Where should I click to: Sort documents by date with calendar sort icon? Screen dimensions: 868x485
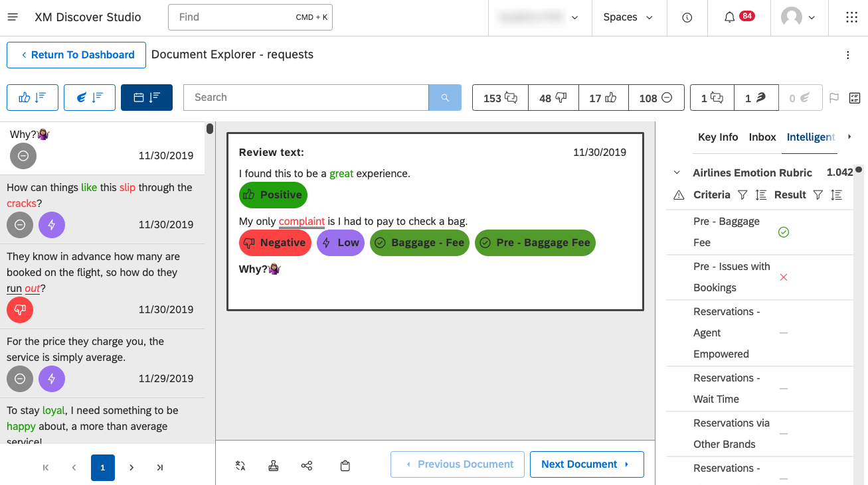(x=146, y=97)
